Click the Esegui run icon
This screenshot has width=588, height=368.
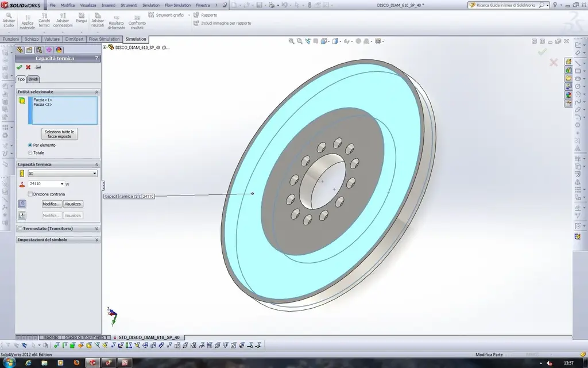click(x=81, y=17)
